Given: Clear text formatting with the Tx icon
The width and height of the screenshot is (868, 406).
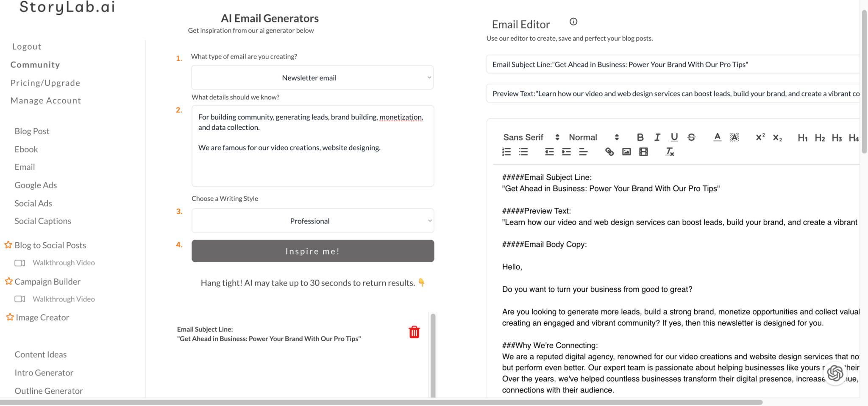Looking at the screenshot, I should coord(670,152).
